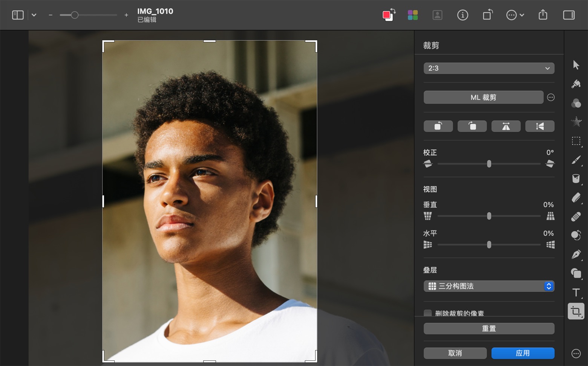588x366 pixels.
Task: Click the top edge crop handle
Action: pos(210,41)
